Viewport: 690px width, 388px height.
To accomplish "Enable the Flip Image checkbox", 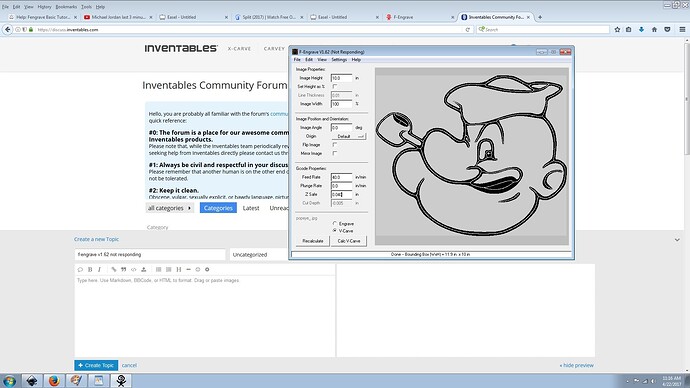I will point(334,145).
